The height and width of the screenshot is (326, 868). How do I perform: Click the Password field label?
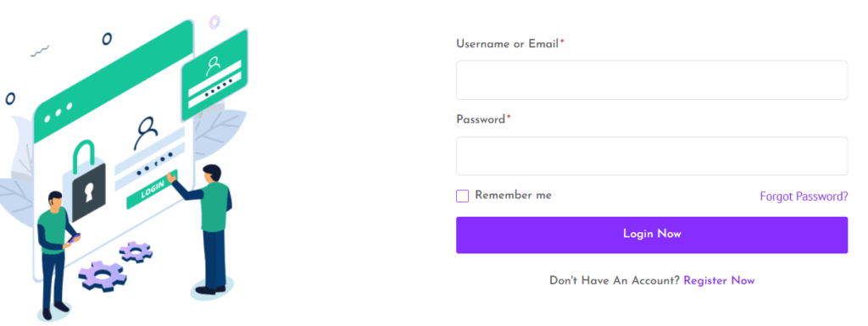tap(481, 120)
